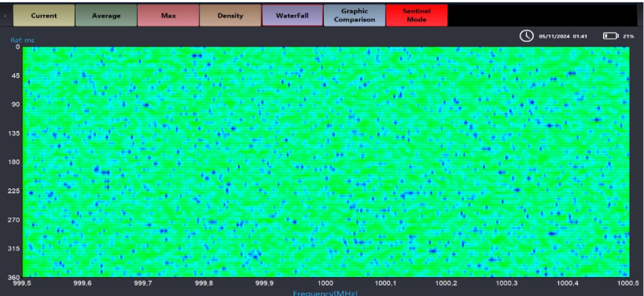
Task: Switch to the Current trace tab
Action: (x=44, y=16)
